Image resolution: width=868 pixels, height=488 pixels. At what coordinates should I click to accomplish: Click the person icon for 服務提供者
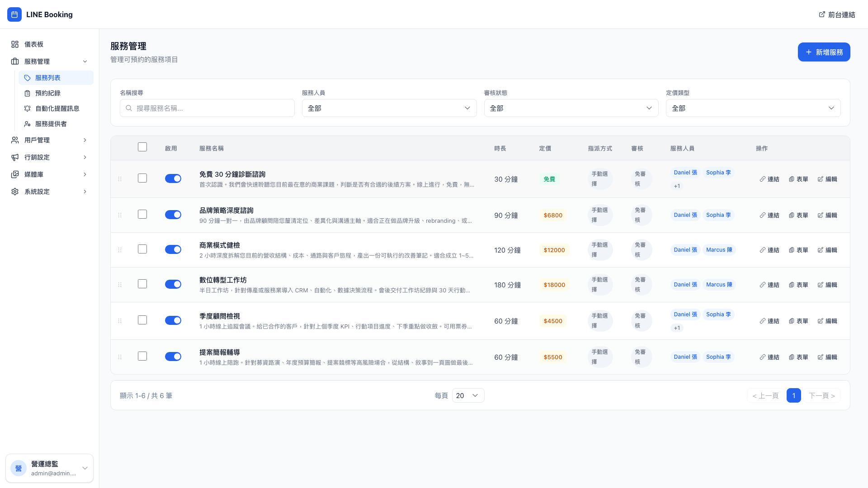coord(28,124)
